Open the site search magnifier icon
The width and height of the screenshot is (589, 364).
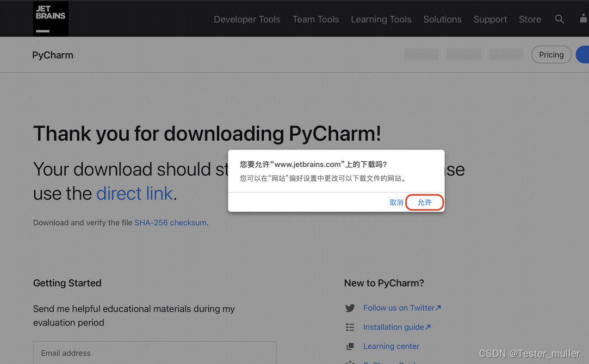coord(559,19)
